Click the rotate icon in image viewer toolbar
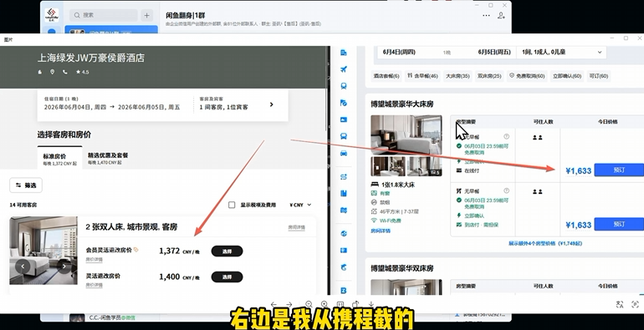 355,304
